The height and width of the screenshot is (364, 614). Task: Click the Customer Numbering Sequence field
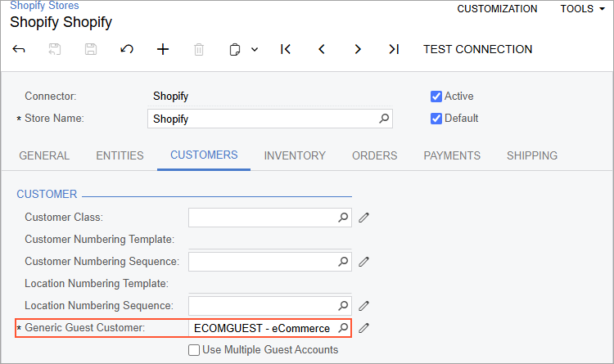click(270, 262)
